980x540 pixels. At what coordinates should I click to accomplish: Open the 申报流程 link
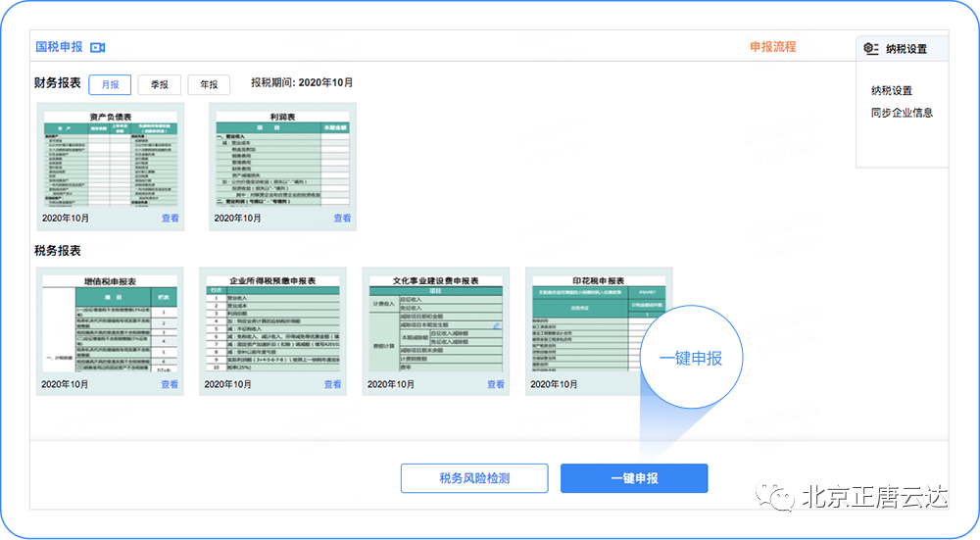click(x=773, y=47)
